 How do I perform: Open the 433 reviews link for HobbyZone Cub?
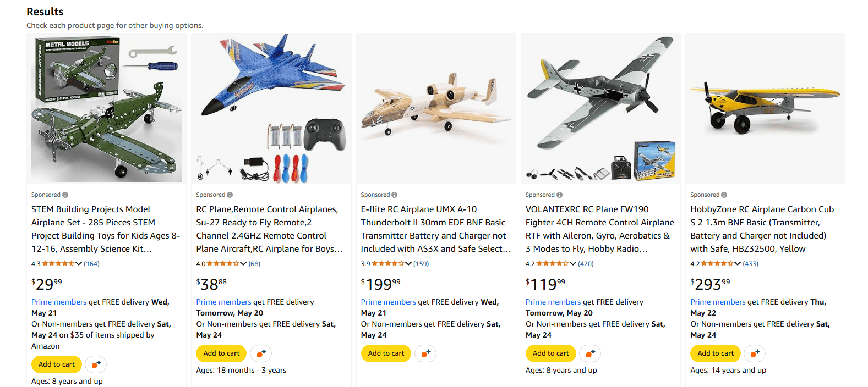pos(751,264)
